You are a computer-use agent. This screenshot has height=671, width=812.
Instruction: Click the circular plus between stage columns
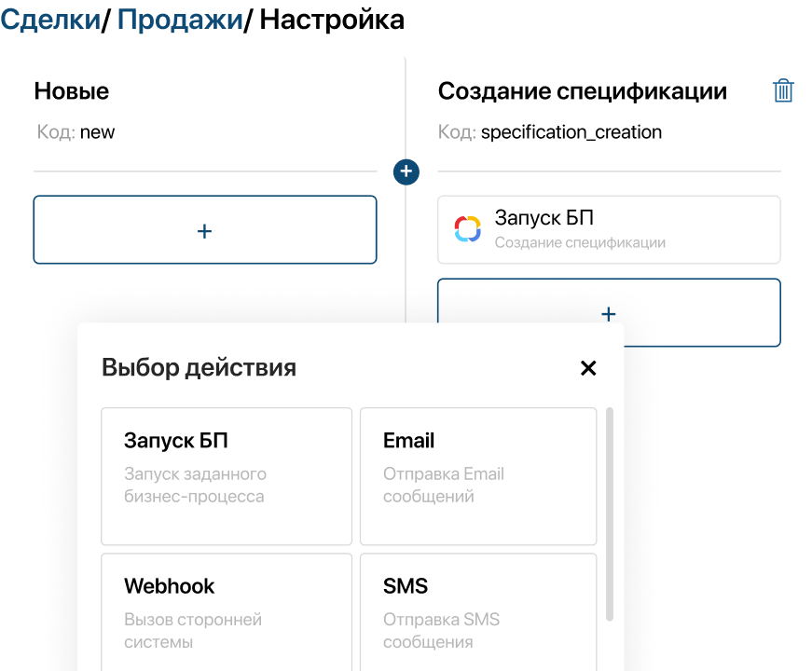coord(406,171)
